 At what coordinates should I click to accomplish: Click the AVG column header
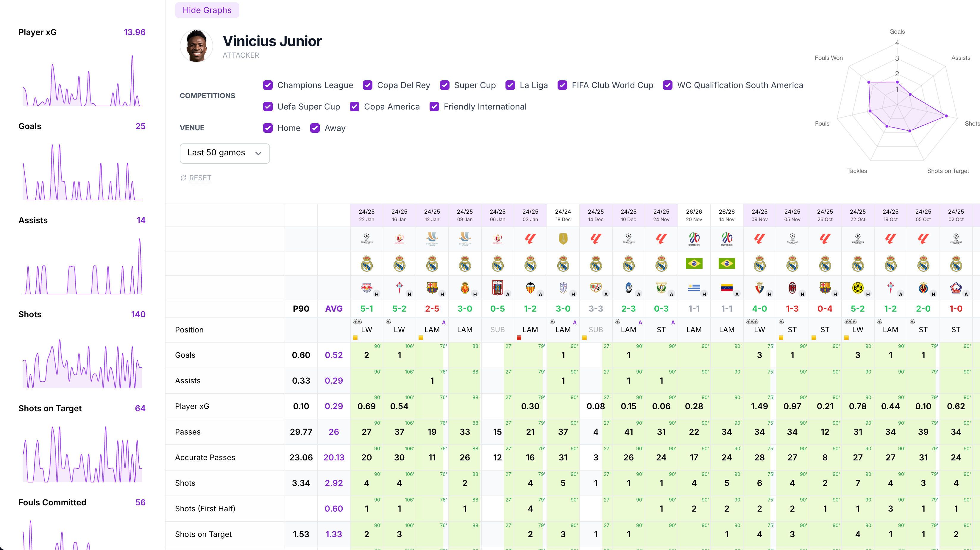(334, 308)
